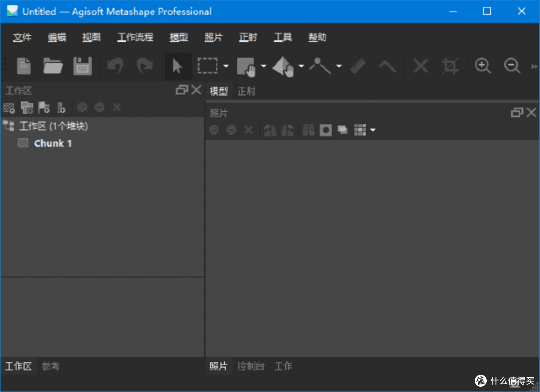
Task: Click reset filter icon in photos toolbar
Action: click(308, 130)
